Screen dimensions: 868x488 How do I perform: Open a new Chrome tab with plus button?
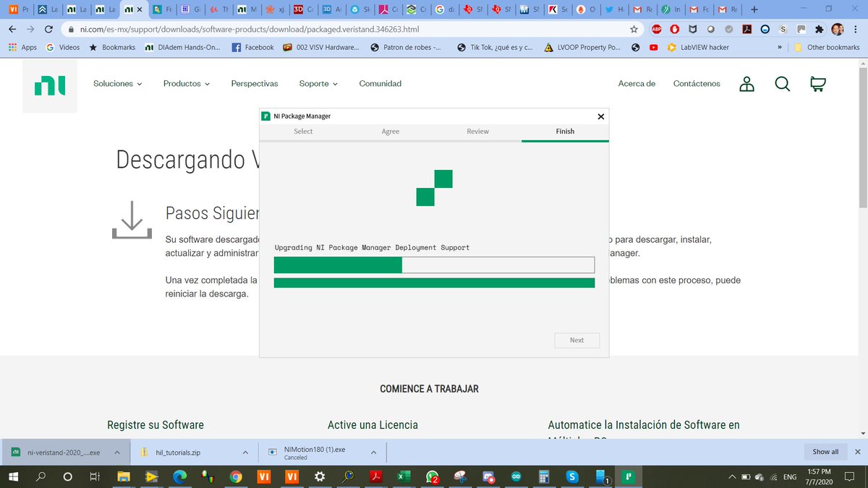(754, 9)
